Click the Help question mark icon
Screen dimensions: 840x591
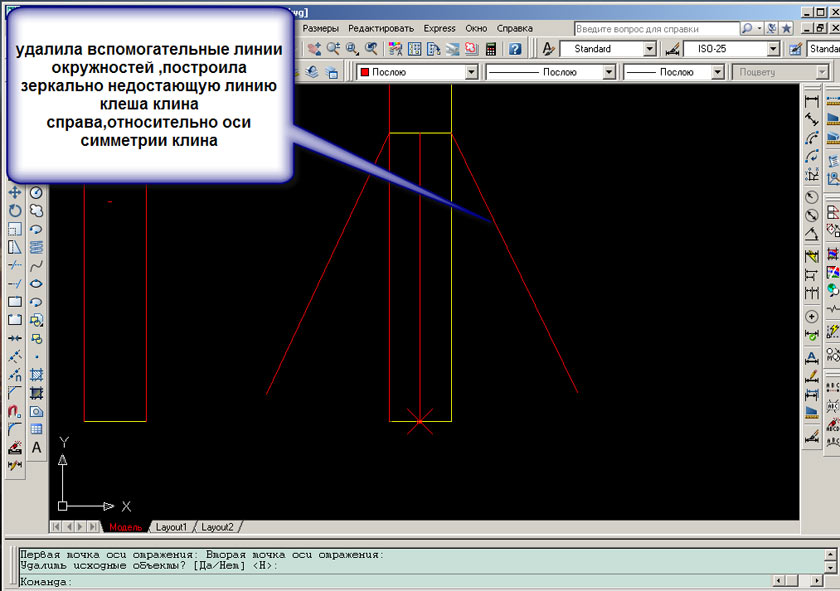point(515,48)
